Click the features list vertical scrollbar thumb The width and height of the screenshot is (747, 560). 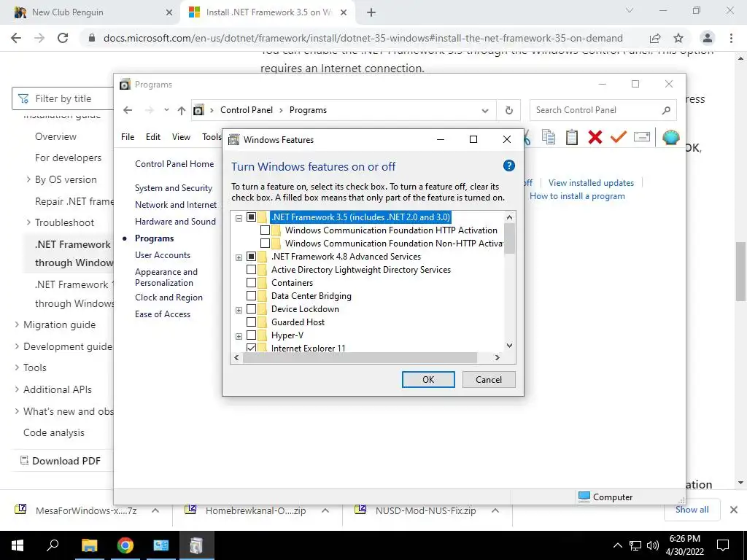(509, 238)
